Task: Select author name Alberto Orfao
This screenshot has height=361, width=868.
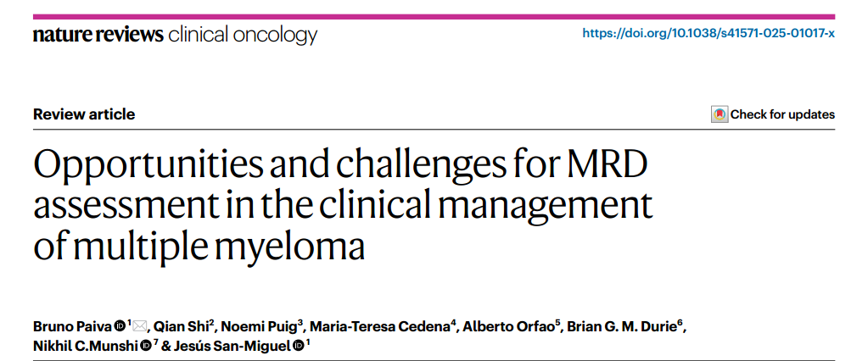Action: click(x=509, y=327)
